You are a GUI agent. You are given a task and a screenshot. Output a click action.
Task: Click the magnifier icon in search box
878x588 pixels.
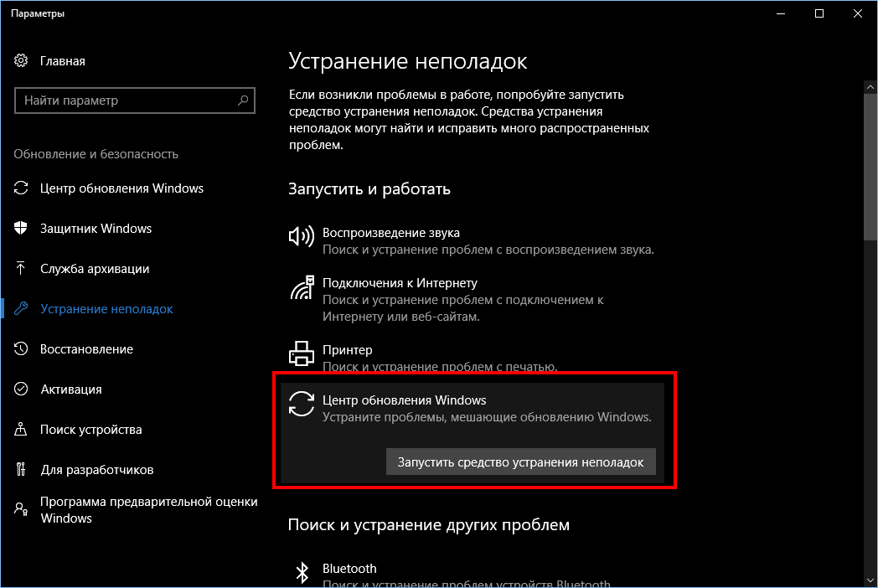242,101
